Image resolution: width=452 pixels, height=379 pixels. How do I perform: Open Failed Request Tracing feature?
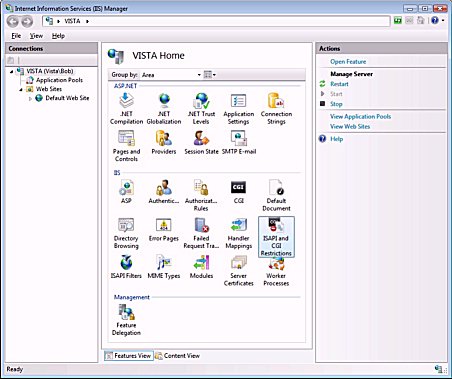coord(201,233)
